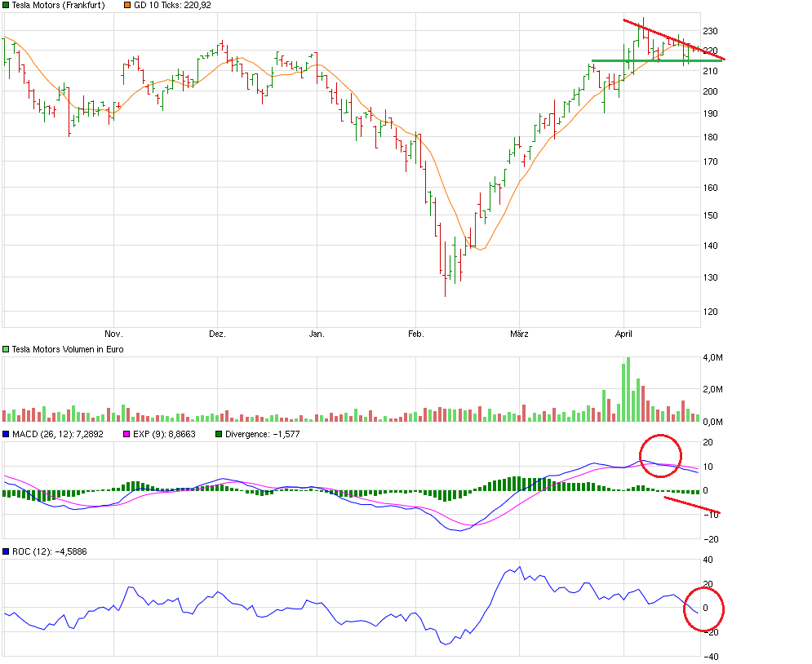Screen dimensions: 812x664
Task: Click the Feb. month marker
Action: click(415, 333)
